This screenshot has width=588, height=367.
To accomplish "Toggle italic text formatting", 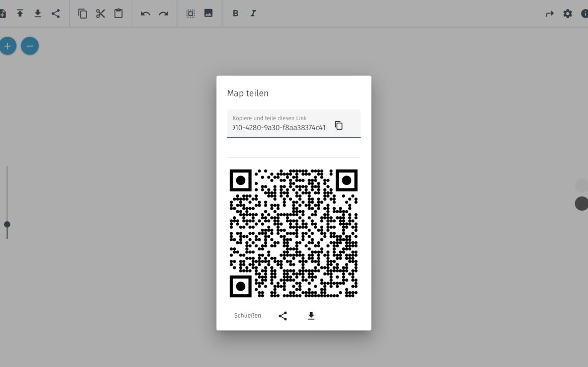I will pyautogui.click(x=253, y=13).
